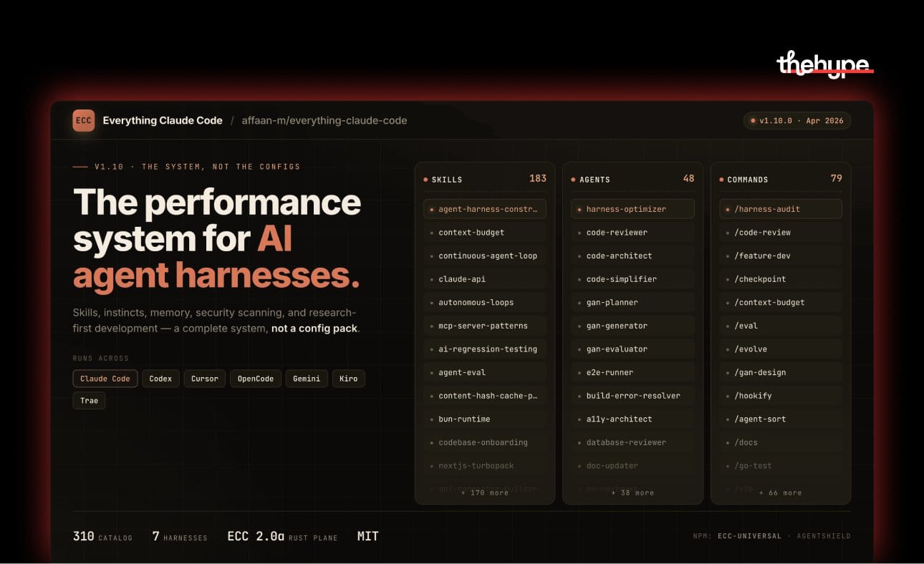
Task: Expand the + 170 more skills link
Action: 485,492
